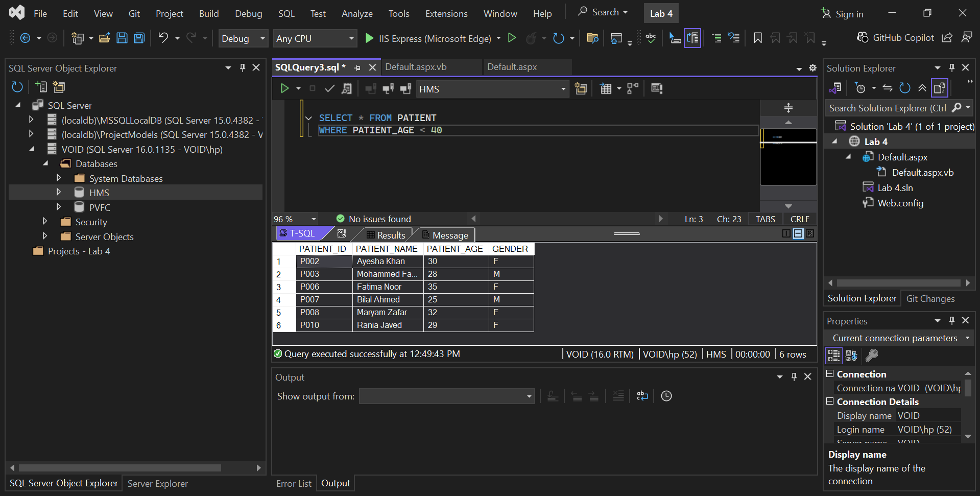The width and height of the screenshot is (980, 496).
Task: Open the Analyze menu
Action: tap(357, 14)
